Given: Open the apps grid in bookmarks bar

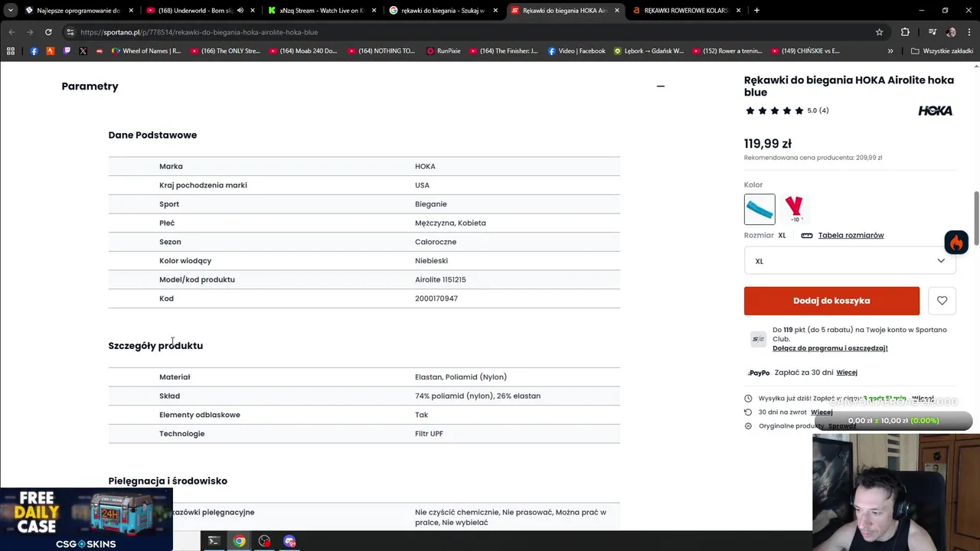Looking at the screenshot, I should (x=11, y=51).
